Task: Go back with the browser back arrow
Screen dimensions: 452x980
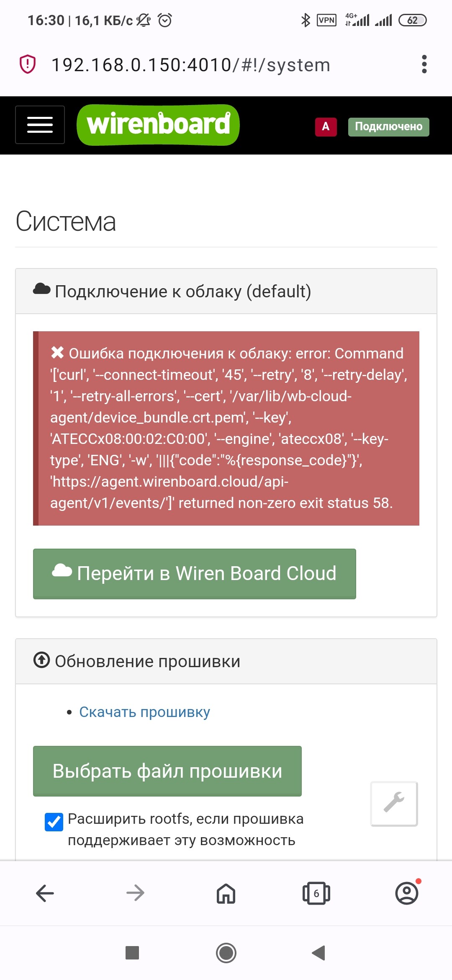Action: point(45,893)
